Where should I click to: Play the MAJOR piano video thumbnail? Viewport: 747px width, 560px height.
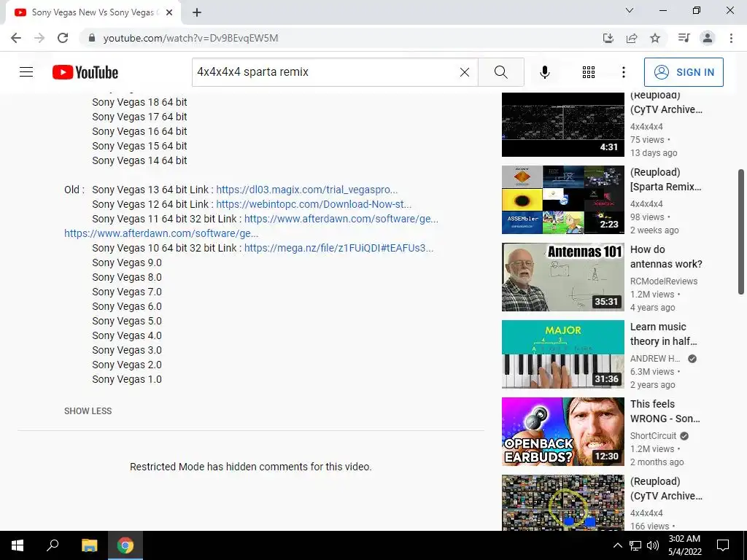pos(562,354)
